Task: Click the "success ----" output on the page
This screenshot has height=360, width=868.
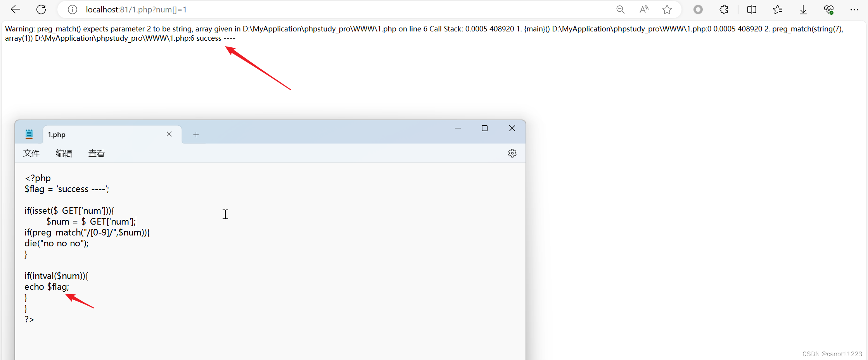Action: [x=216, y=38]
